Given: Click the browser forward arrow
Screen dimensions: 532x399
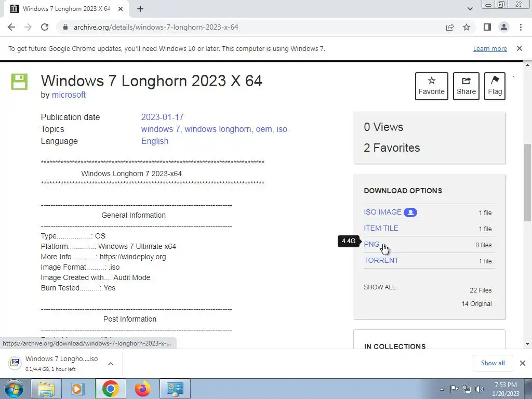Looking at the screenshot, I should (28, 27).
